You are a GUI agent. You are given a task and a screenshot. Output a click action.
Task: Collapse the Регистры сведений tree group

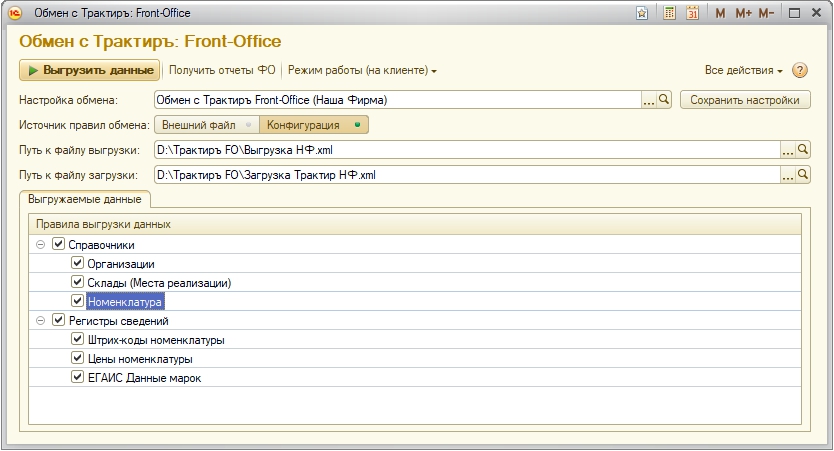click(40, 321)
